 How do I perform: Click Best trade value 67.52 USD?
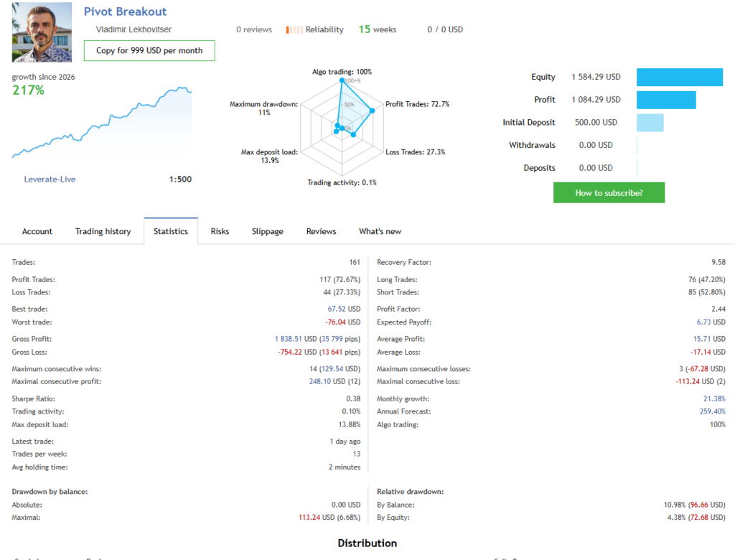344,309
